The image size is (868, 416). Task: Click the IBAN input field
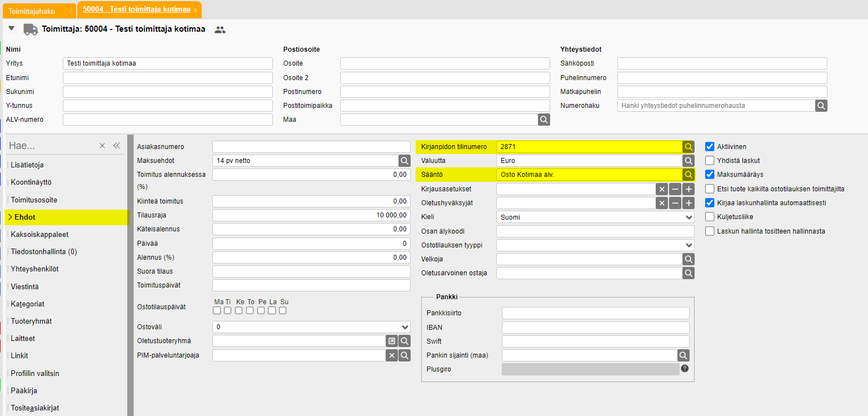pyautogui.click(x=596, y=328)
